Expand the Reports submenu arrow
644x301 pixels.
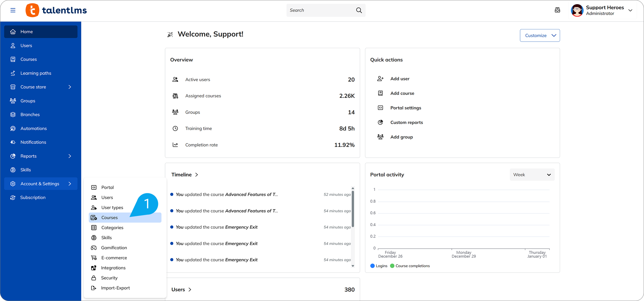70,156
